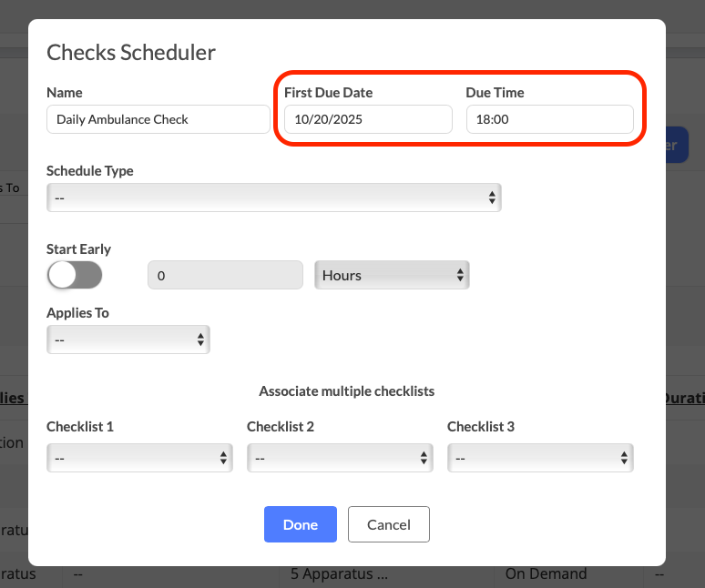
Task: Open the Checklist 3 dropdown
Action: point(540,458)
